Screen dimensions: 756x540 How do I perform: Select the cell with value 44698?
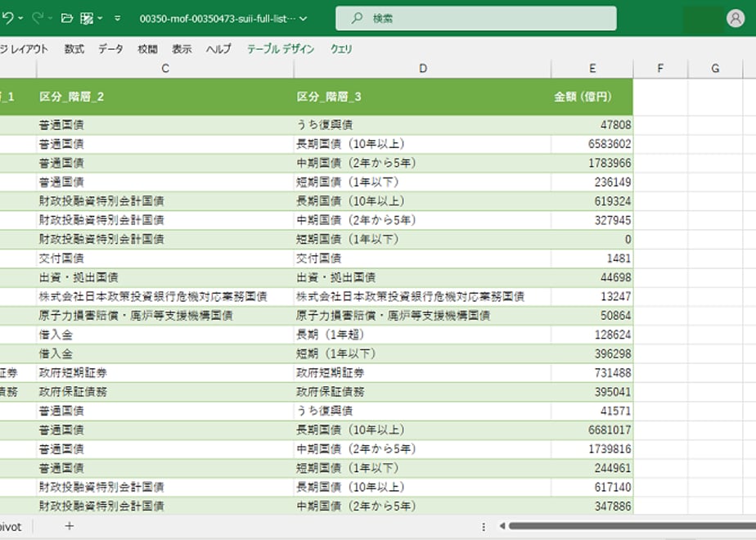(x=592, y=277)
